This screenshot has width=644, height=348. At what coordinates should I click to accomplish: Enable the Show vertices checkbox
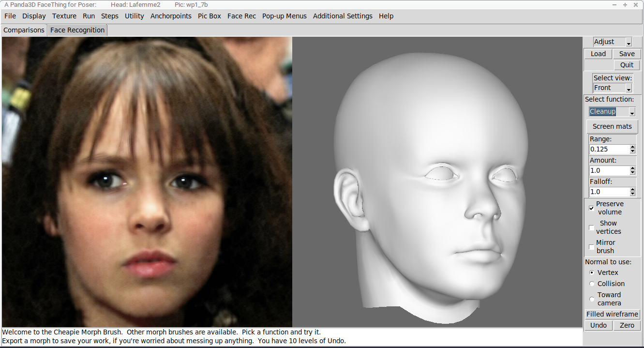(591, 227)
